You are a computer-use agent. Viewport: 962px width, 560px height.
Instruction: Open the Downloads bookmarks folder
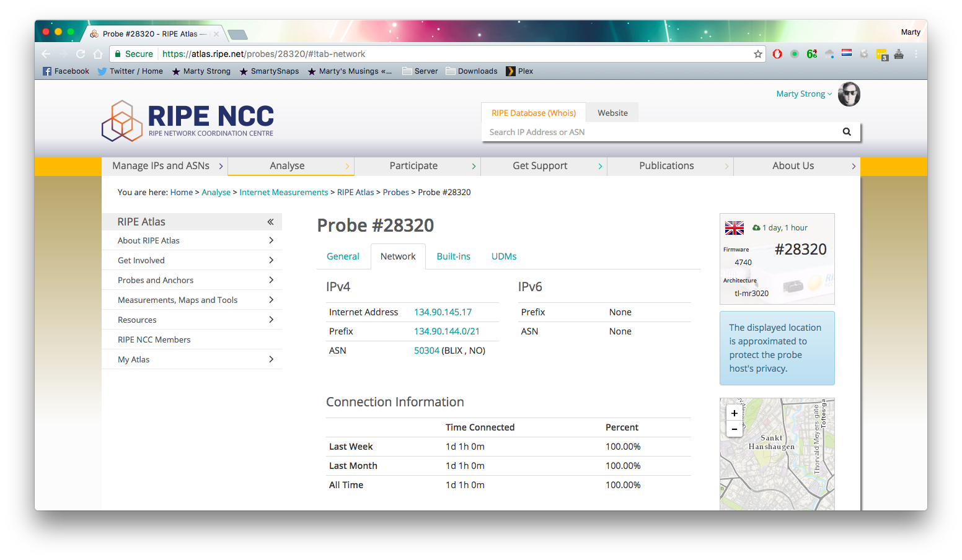point(471,71)
